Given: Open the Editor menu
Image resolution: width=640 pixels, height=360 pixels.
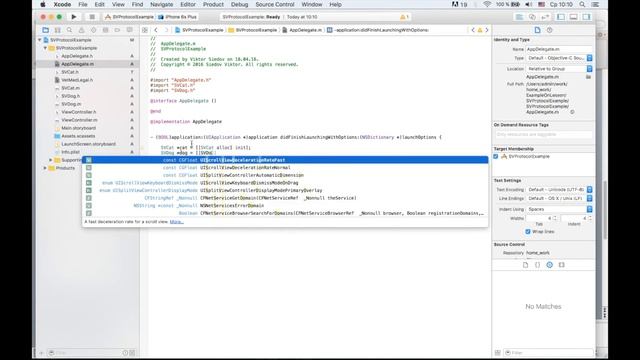Looking at the screenshot, I should click(x=188, y=4).
